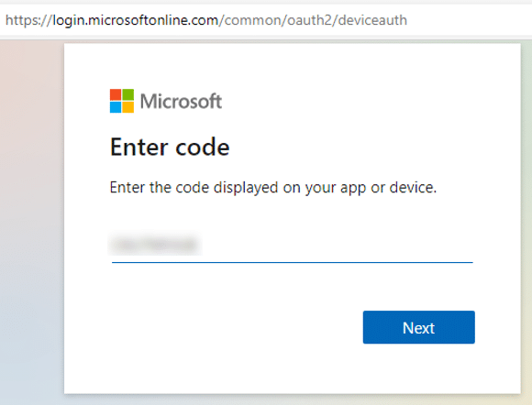The height and width of the screenshot is (405, 532).
Task: Click the gradient page background beside the card
Action: pyautogui.click(x=30, y=217)
